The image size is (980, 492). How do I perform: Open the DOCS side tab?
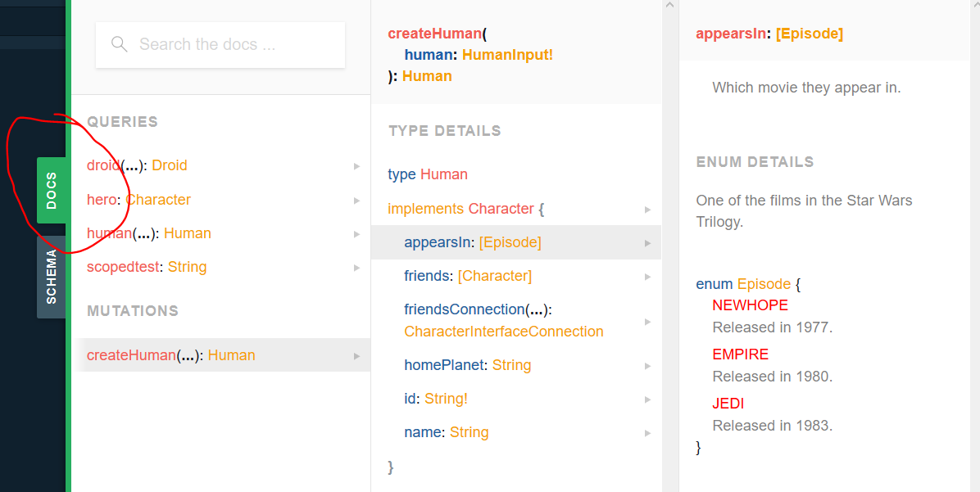52,190
